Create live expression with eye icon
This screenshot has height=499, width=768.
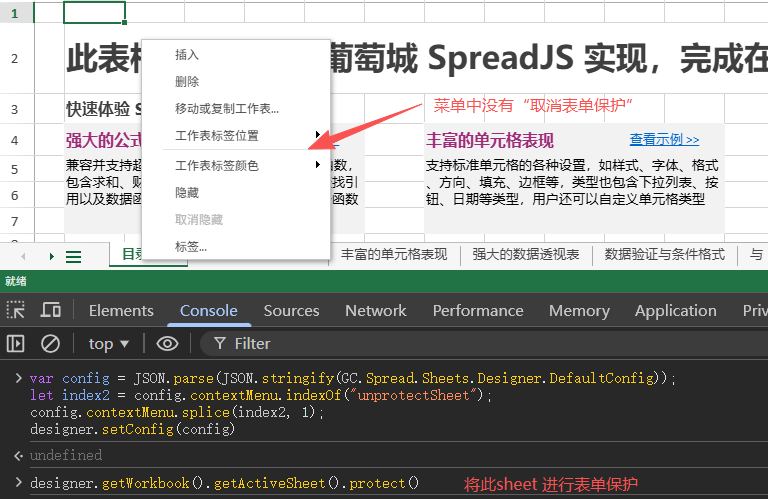167,344
